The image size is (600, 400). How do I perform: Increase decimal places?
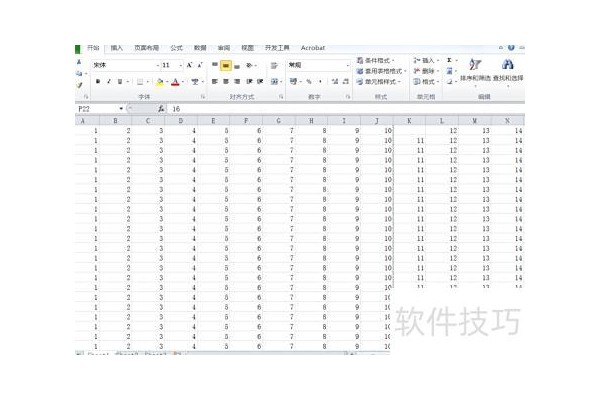[335, 82]
